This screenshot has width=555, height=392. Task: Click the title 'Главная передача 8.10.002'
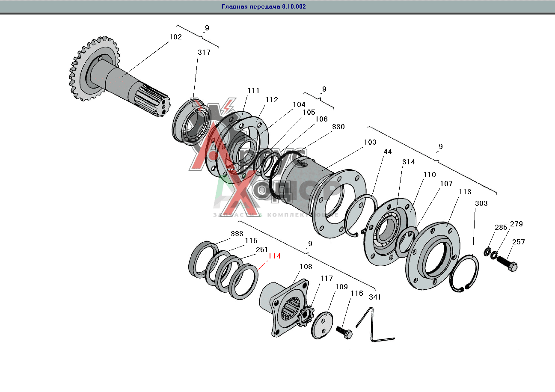pyautogui.click(x=264, y=7)
